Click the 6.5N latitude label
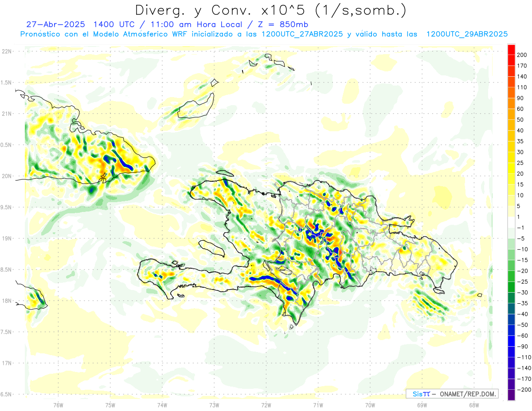Screen dimensions: 532x411 click(x=7, y=394)
